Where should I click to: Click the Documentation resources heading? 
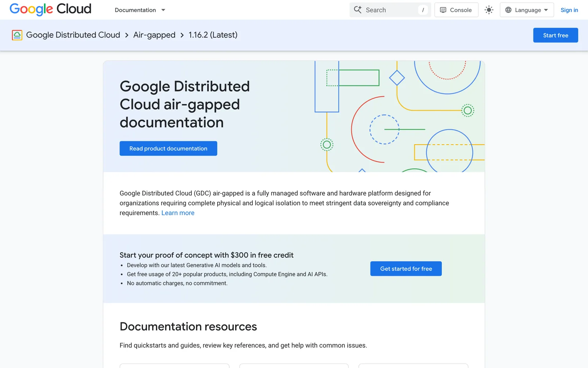(x=188, y=326)
